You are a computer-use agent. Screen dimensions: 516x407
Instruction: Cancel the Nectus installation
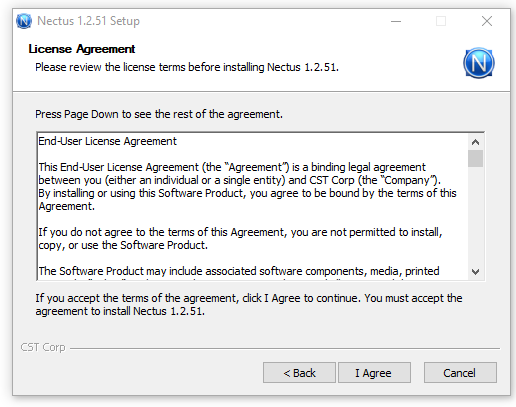click(x=460, y=373)
